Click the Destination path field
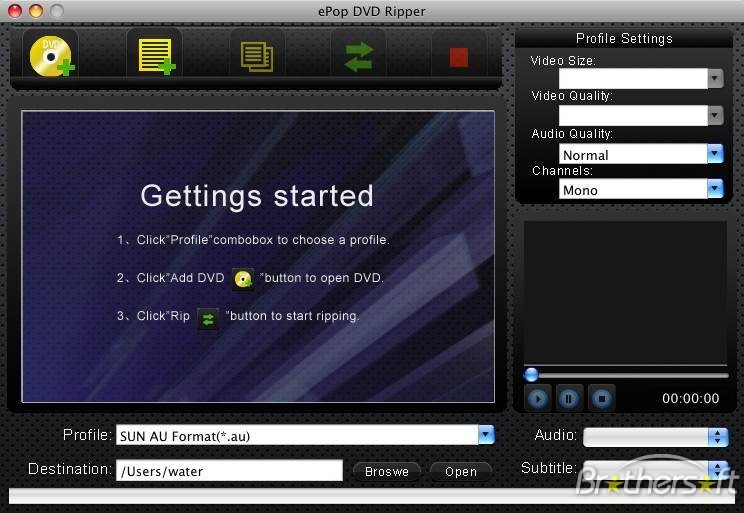Viewport: 744px width, 513px height. coord(229,471)
